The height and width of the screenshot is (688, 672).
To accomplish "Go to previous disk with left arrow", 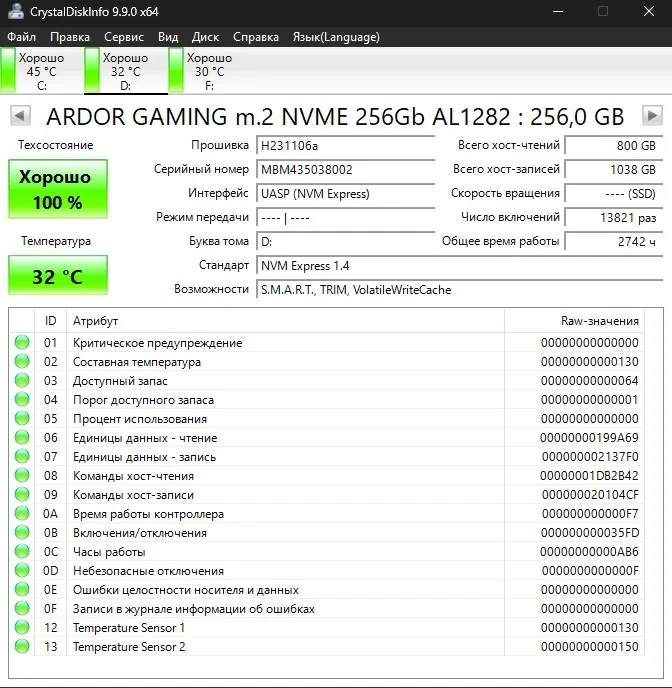I will click(x=20, y=116).
